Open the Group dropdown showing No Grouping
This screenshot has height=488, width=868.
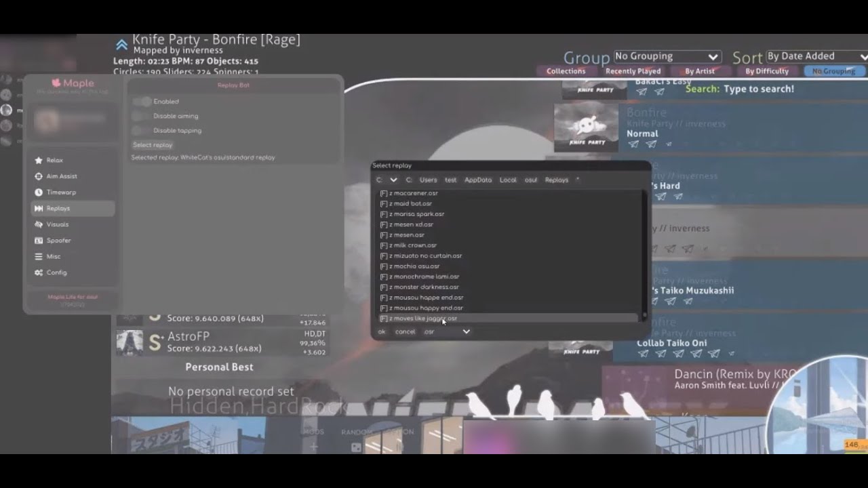(667, 57)
